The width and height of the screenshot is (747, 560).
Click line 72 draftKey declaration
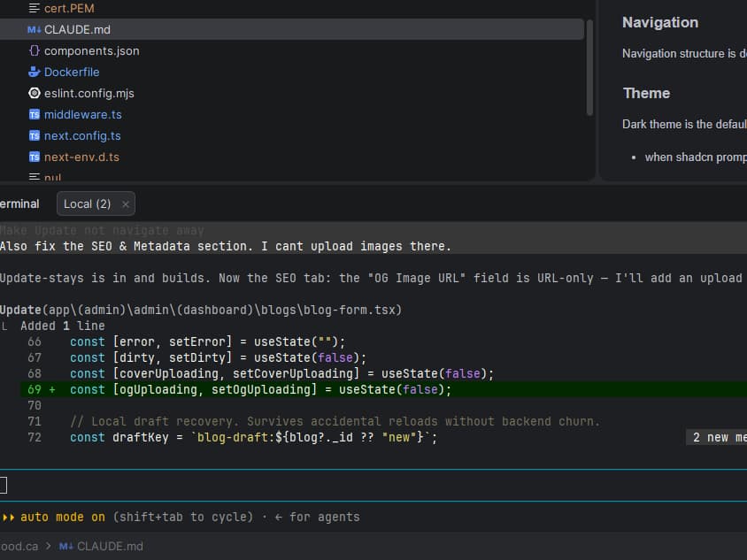(x=253, y=437)
